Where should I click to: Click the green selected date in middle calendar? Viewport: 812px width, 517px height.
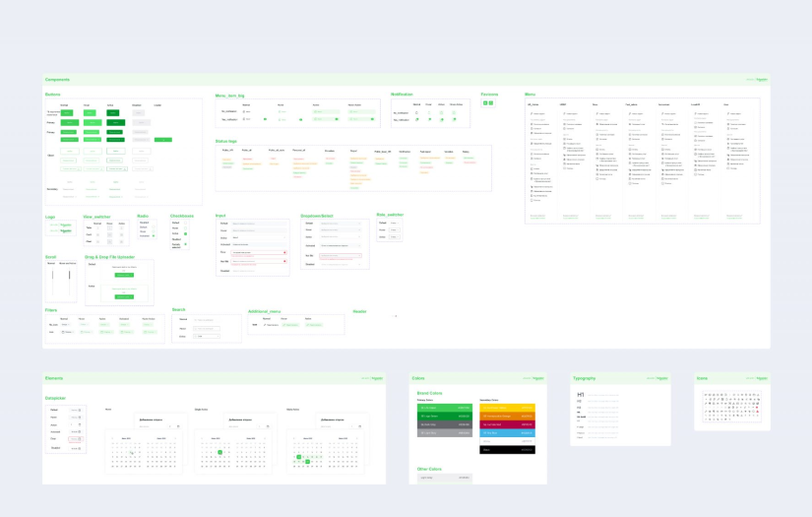point(220,452)
